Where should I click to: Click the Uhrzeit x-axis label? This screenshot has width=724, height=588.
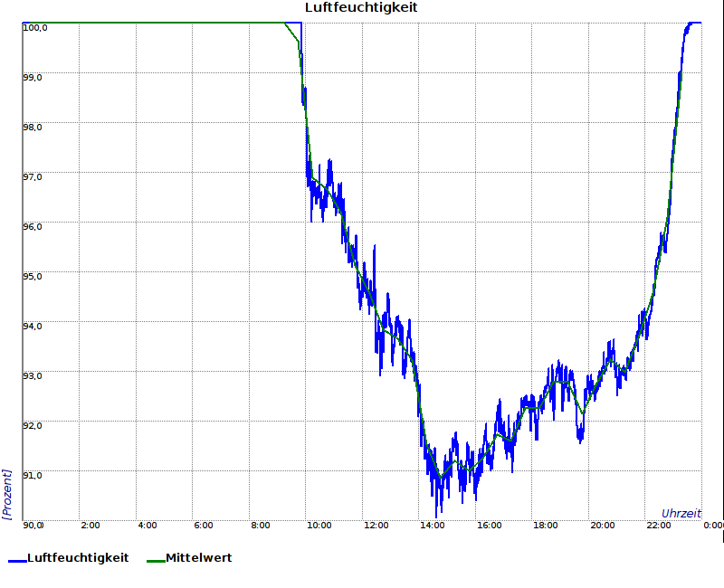coord(681,513)
